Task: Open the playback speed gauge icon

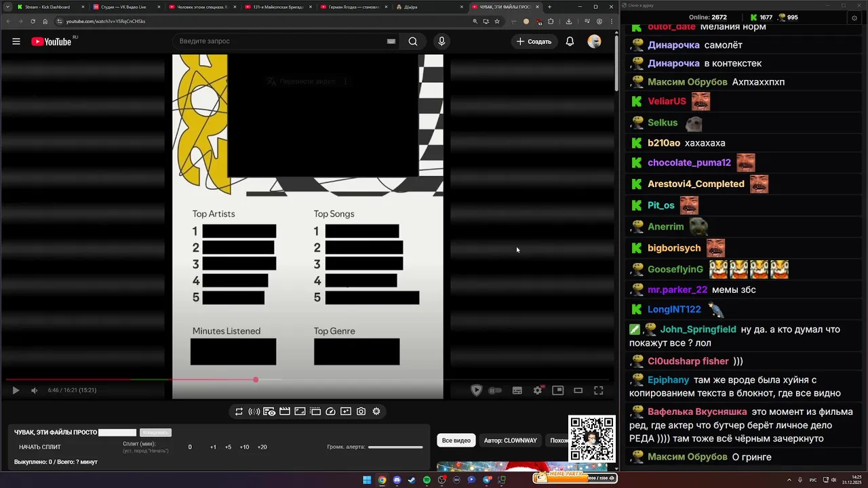Action: coord(330,411)
